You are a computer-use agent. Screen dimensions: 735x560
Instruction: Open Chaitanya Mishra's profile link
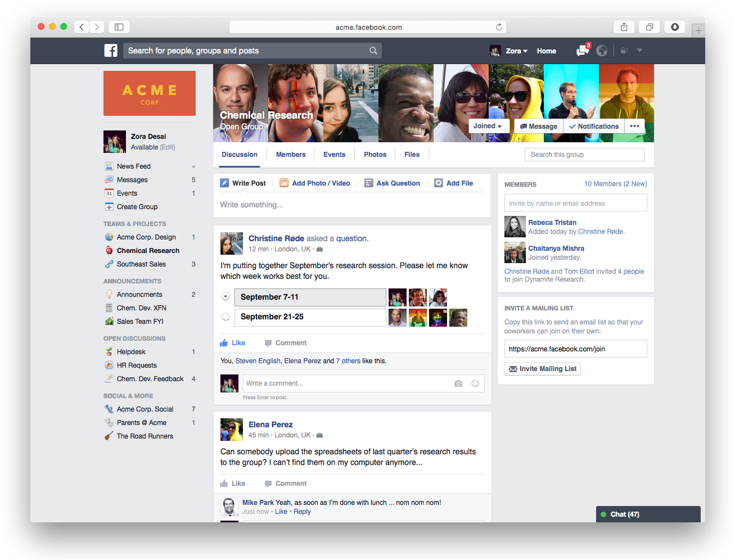556,249
